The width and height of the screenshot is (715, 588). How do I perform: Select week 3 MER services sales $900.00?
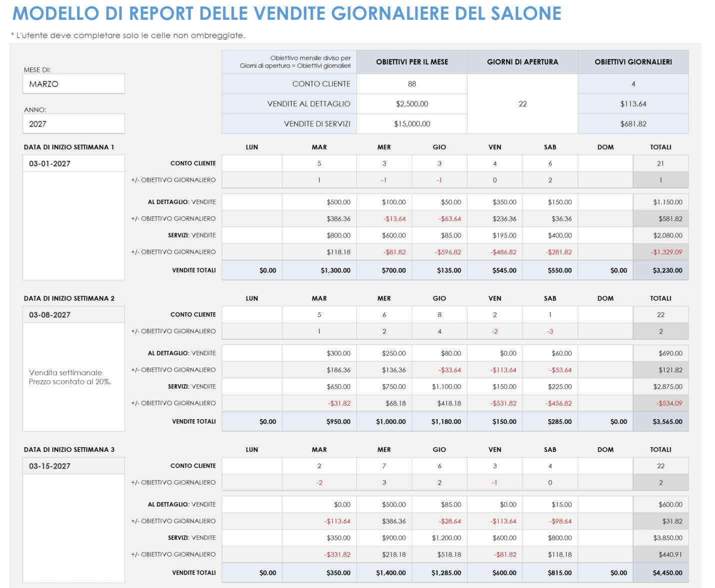[384, 538]
